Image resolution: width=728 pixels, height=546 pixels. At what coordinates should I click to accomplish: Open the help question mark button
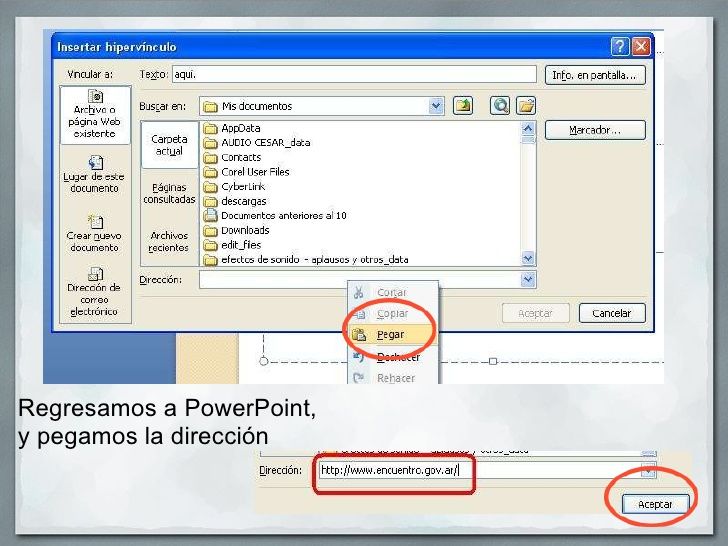620,46
